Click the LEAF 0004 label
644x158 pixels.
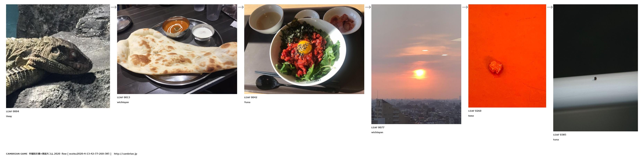pos(12,111)
